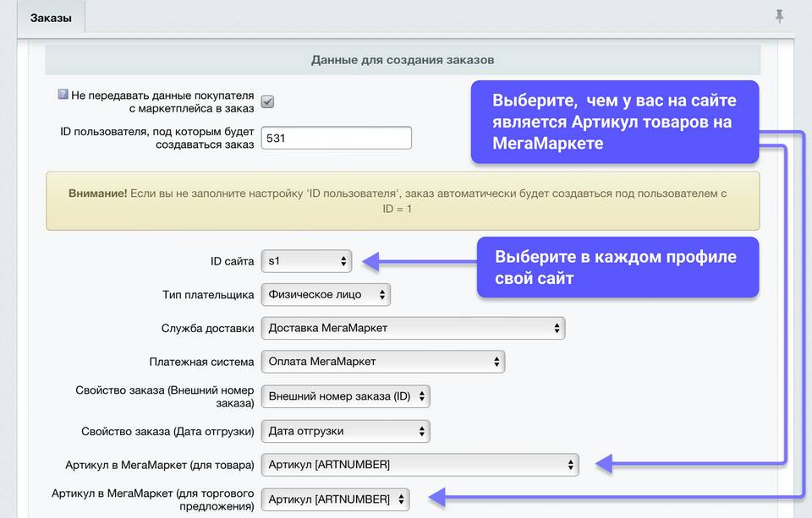Click the user ID field containing 531
The height and width of the screenshot is (518, 812).
click(x=336, y=138)
